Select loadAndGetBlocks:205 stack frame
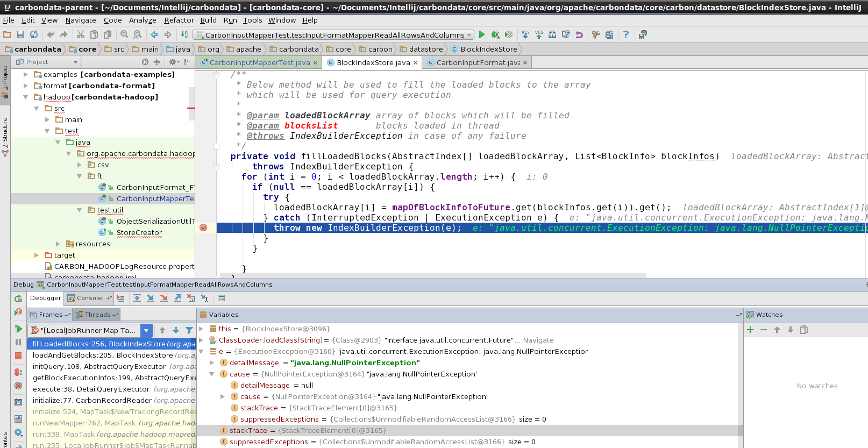 point(102,355)
